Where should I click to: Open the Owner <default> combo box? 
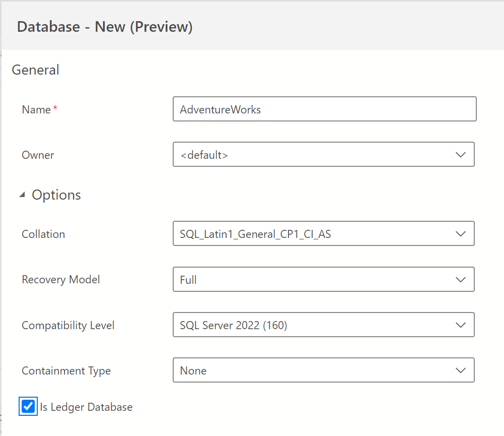(x=312, y=155)
